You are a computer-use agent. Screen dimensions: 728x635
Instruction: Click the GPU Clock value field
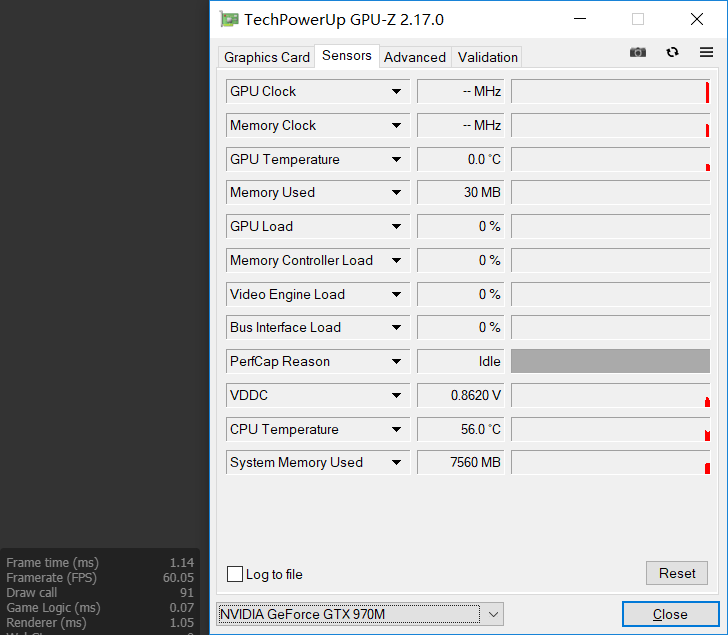click(x=461, y=91)
